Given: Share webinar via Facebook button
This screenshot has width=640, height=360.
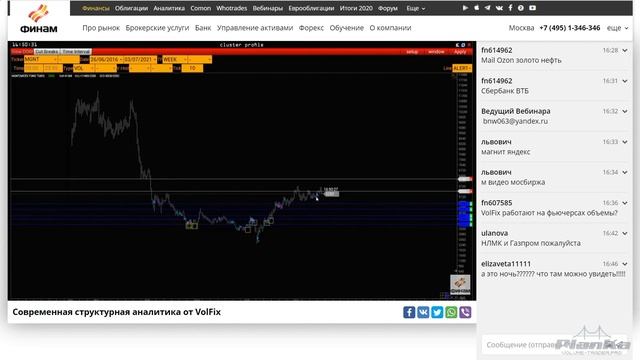Looking at the screenshot, I should [409, 312].
